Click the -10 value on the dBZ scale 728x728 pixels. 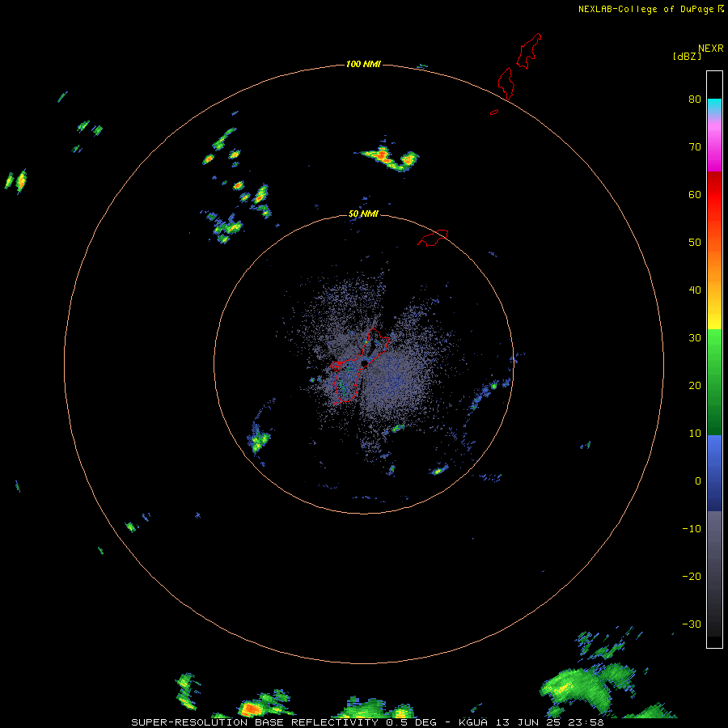click(692, 528)
